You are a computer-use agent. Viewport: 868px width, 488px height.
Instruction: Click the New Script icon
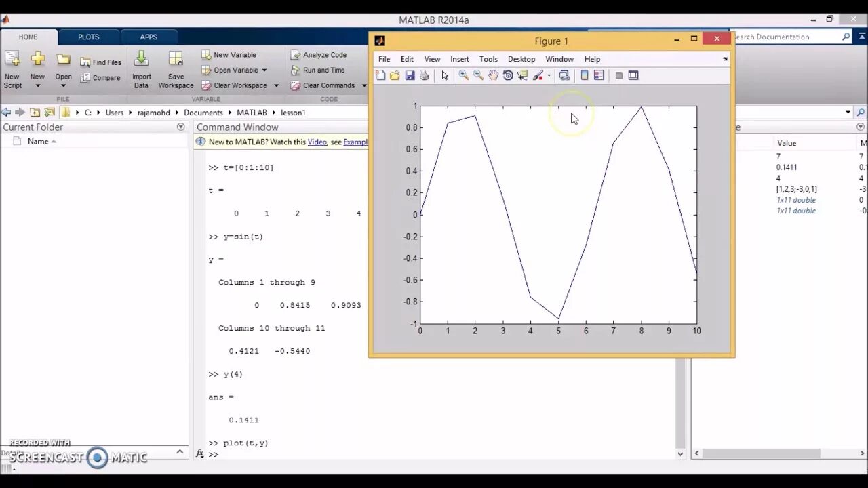12,60
